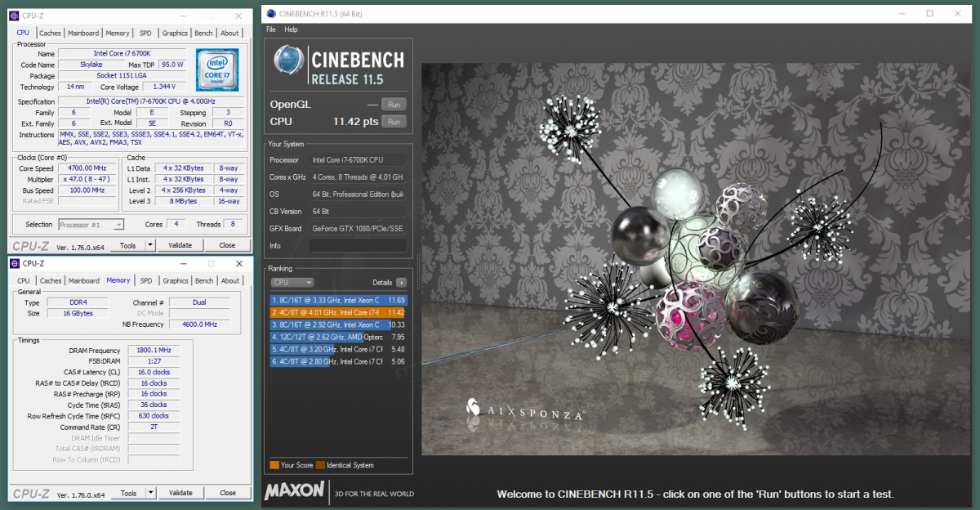Click the Core Voltage 1.344 V value

pos(165,87)
